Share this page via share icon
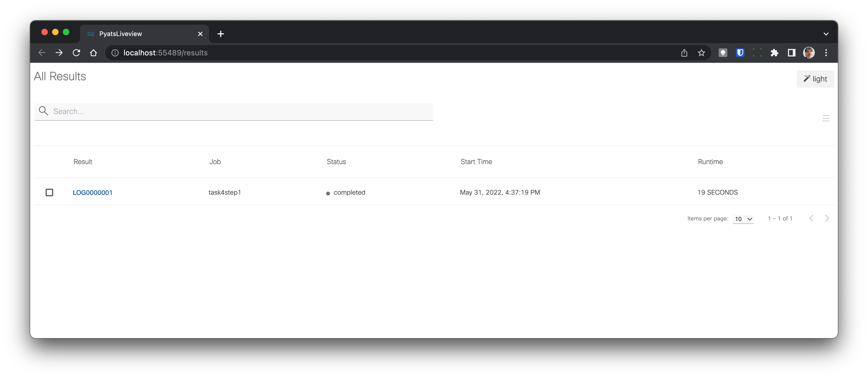This screenshot has height=378, width=868. pos(684,53)
